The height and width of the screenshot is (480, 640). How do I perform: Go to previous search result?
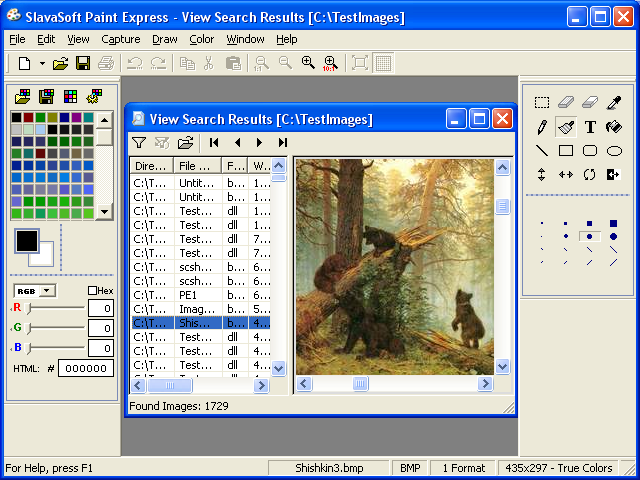(x=238, y=142)
